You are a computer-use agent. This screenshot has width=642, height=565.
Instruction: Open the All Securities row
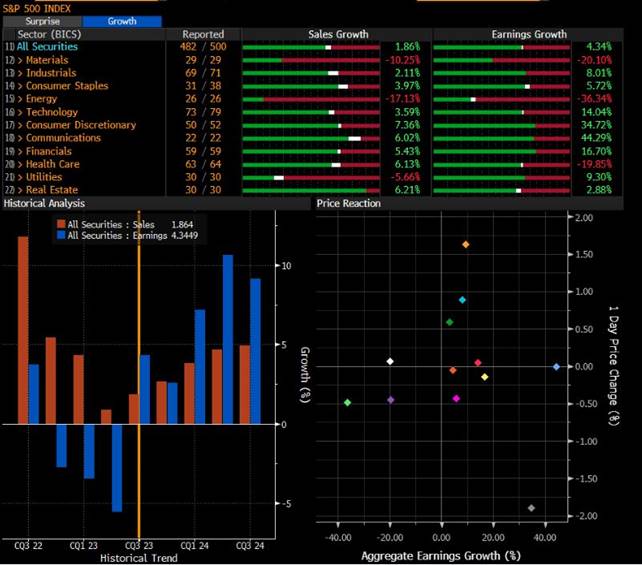(x=47, y=47)
